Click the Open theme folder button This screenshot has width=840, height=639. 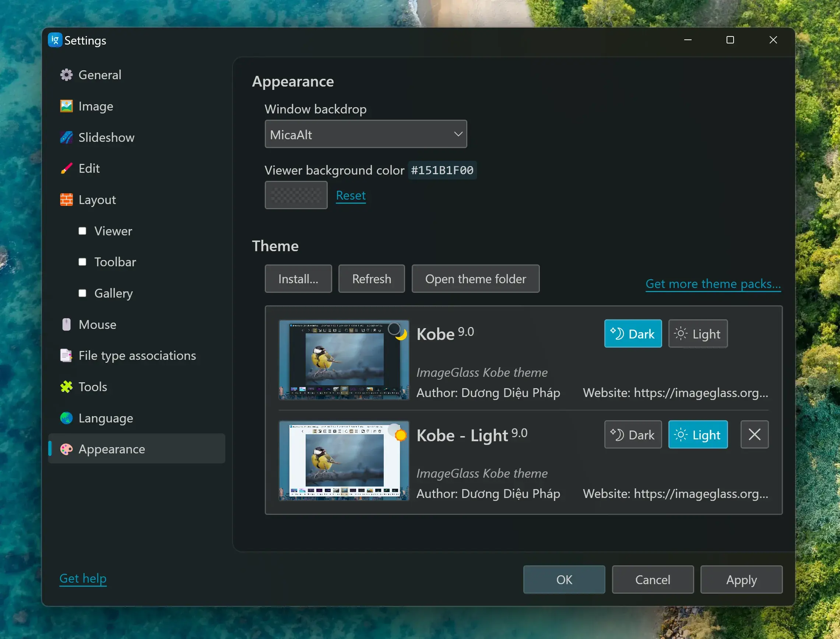pos(475,279)
